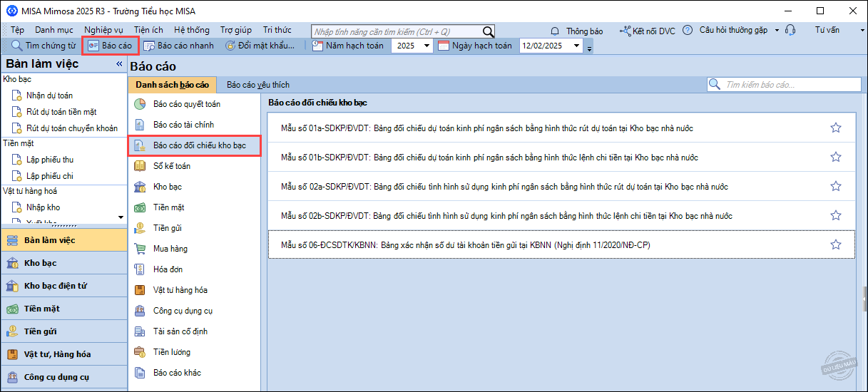Viewport: 868px width, 392px height.
Task: Click the shortcut list scroll-down arrow
Action: click(x=120, y=217)
